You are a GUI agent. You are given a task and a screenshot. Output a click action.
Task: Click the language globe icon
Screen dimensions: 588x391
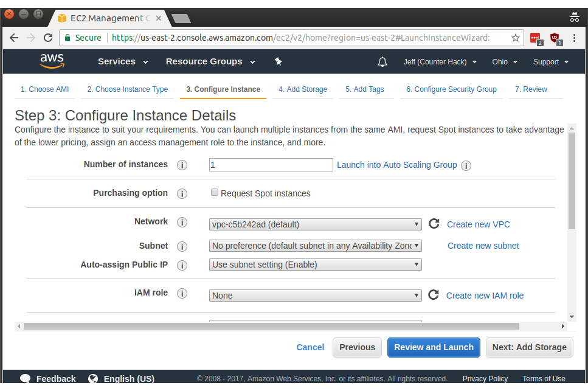pyautogui.click(x=93, y=379)
